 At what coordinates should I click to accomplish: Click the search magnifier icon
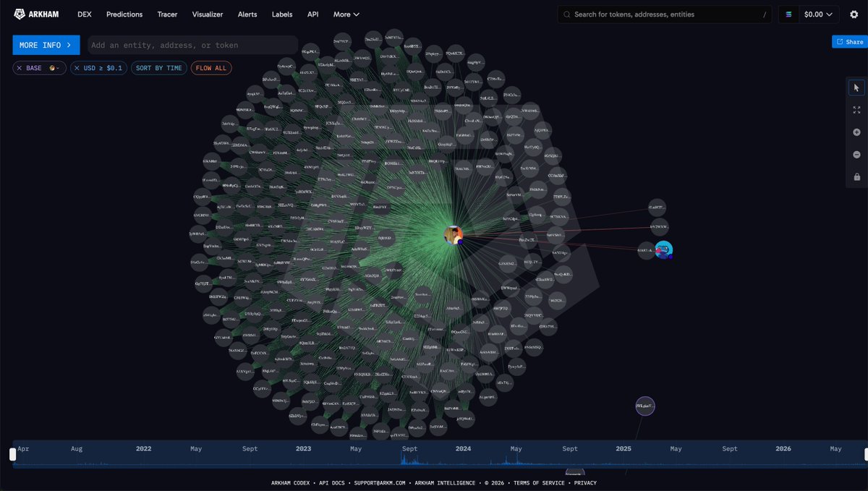[566, 14]
